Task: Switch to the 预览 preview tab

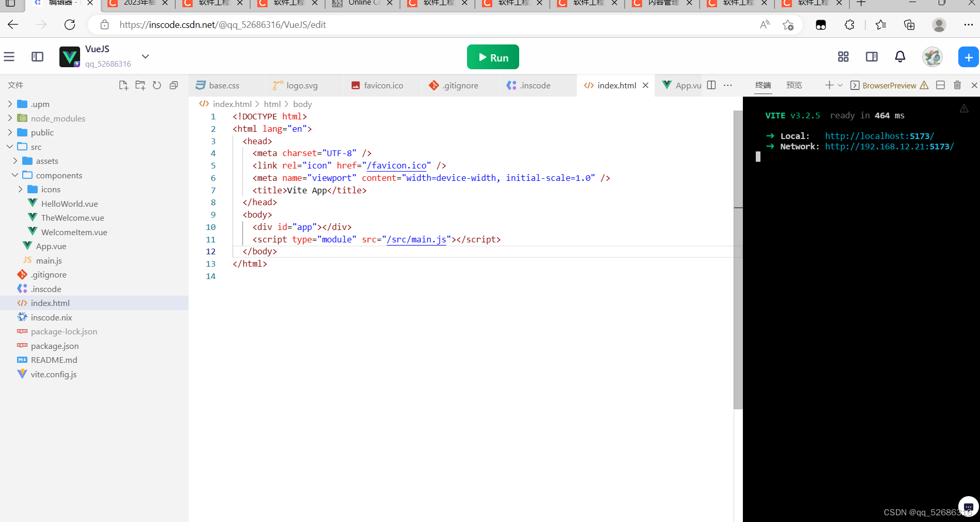Action: [x=794, y=85]
